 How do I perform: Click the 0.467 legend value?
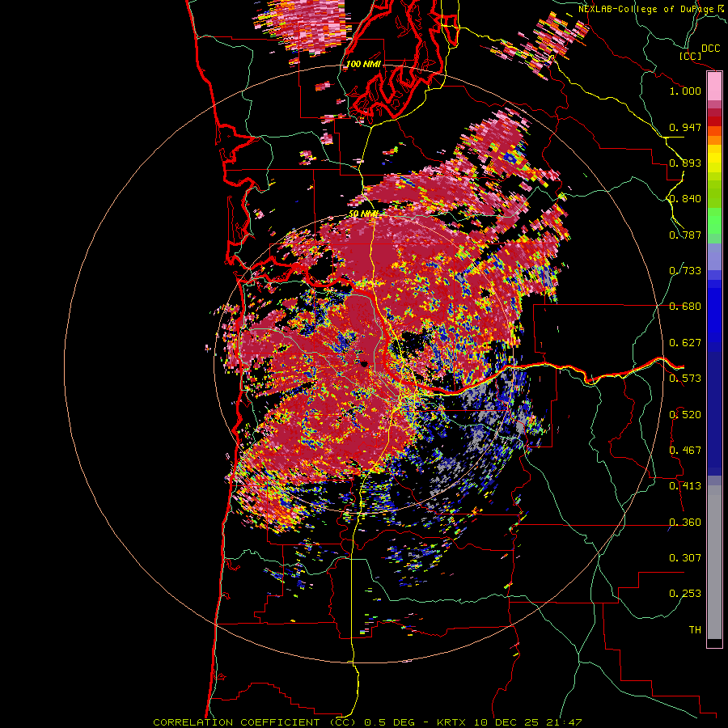point(685,451)
